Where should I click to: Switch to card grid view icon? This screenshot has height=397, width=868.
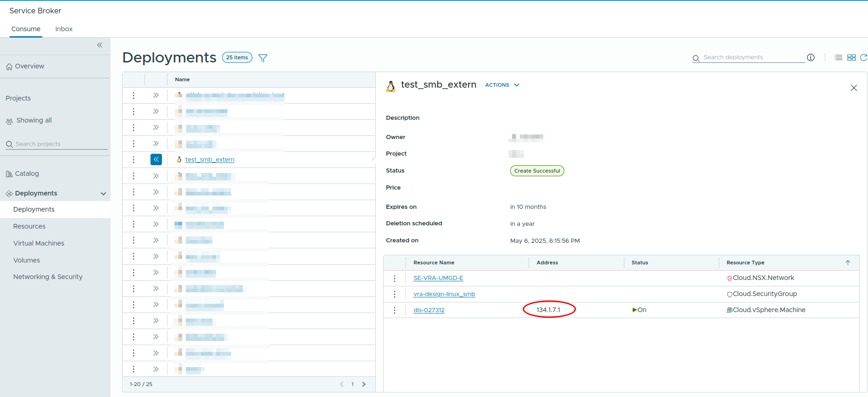tap(851, 57)
